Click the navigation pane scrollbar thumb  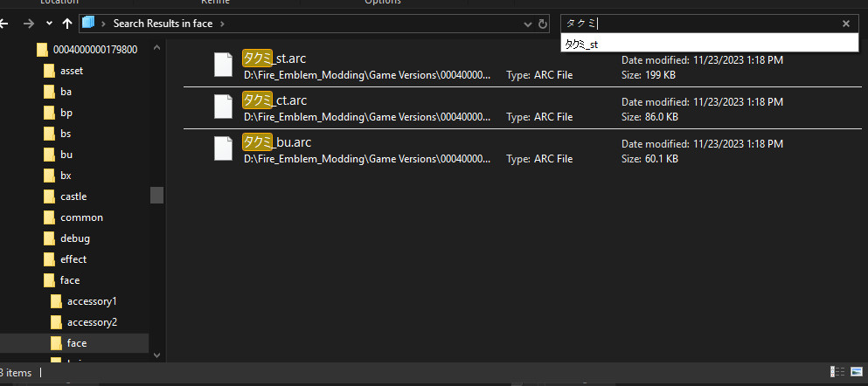(156, 195)
